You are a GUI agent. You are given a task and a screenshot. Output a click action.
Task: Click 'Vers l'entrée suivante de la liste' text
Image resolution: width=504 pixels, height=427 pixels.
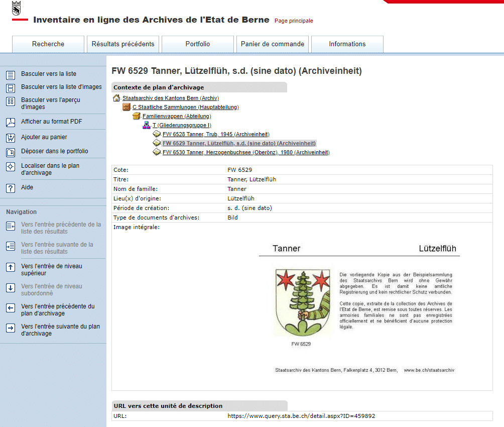click(x=57, y=248)
